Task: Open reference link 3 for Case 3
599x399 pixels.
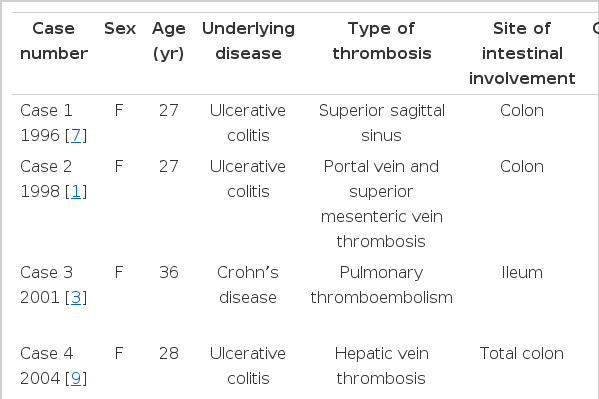Action: click(76, 297)
